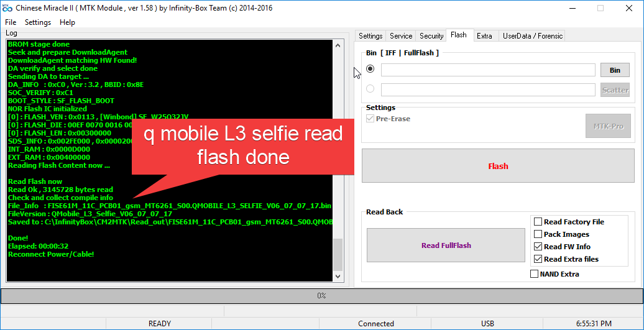Open the Settings menu

[x=38, y=22]
